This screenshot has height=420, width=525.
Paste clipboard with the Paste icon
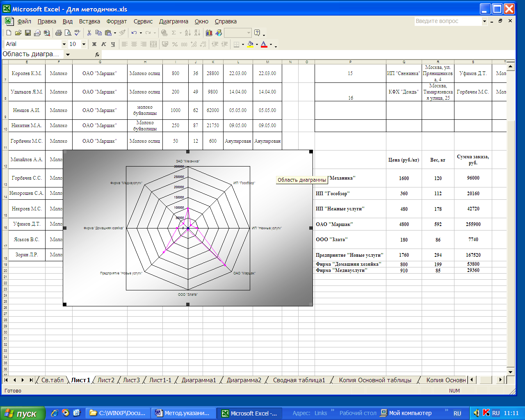(108, 33)
